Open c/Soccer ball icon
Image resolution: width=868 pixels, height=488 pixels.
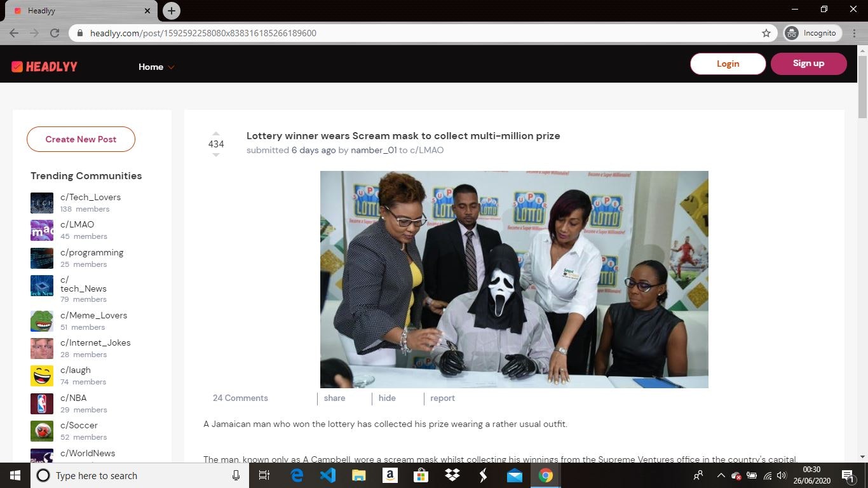pyautogui.click(x=42, y=431)
